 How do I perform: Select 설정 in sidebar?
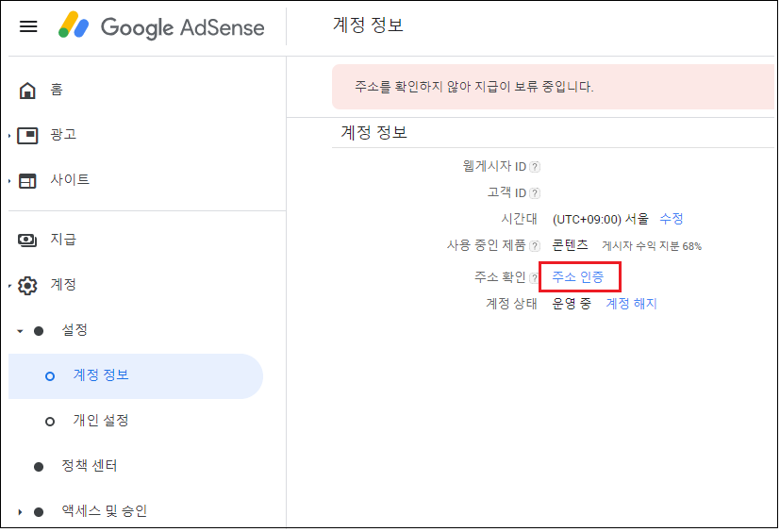coord(75,330)
